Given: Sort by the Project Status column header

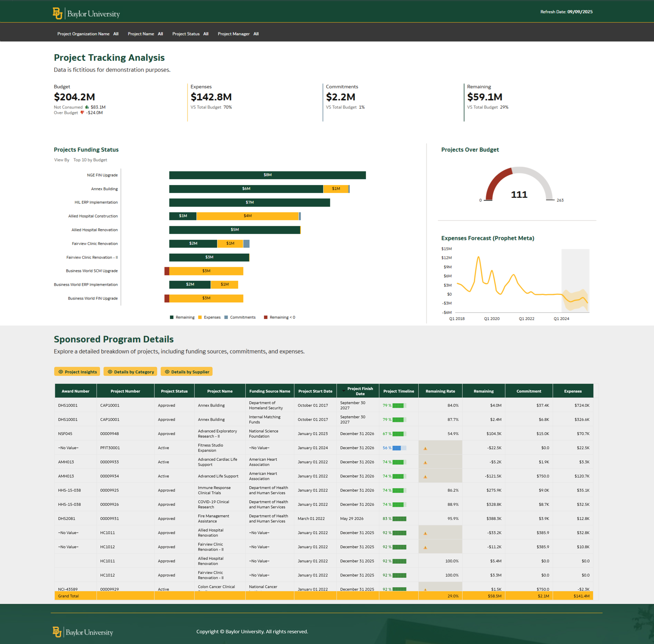Looking at the screenshot, I should (174, 391).
